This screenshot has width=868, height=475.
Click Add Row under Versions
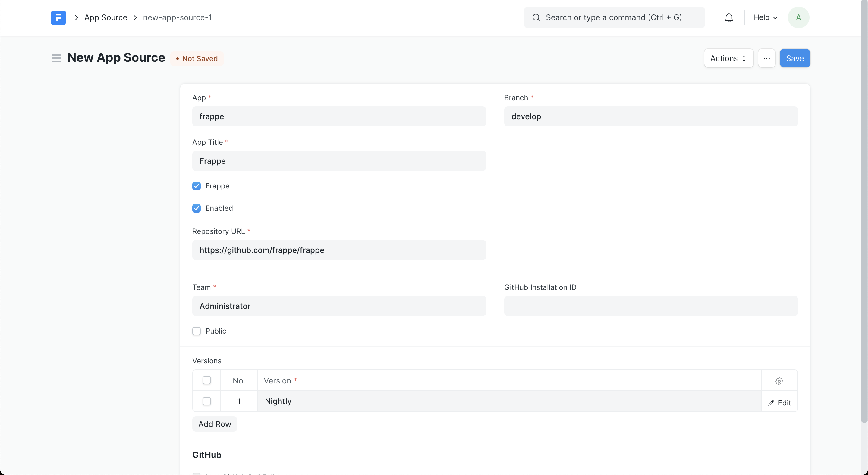215,424
